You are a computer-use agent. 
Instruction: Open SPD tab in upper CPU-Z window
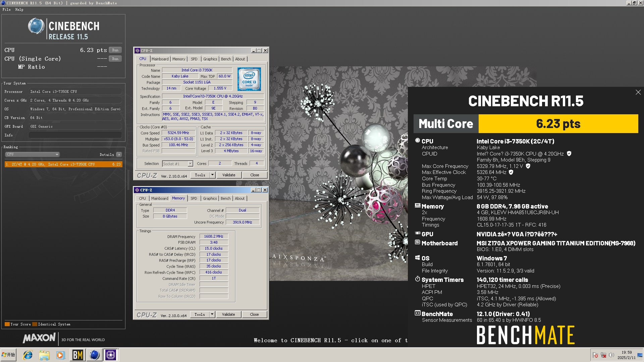tap(194, 59)
